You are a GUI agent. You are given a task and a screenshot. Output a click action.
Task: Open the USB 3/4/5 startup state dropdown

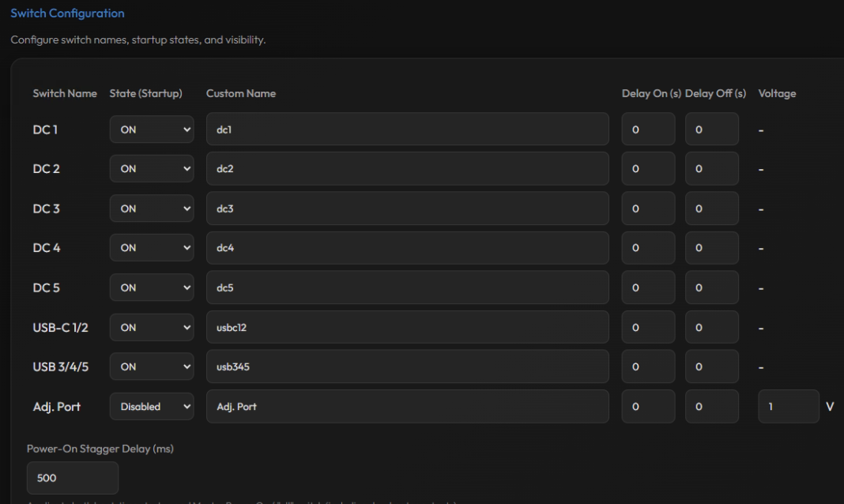(152, 367)
